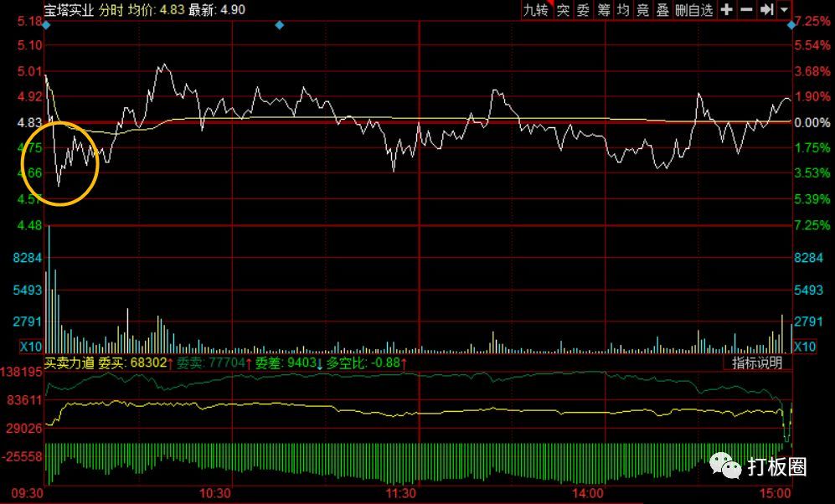Click the left X10 volume scale label
Image resolution: width=835 pixels, height=504 pixels.
tap(31, 347)
